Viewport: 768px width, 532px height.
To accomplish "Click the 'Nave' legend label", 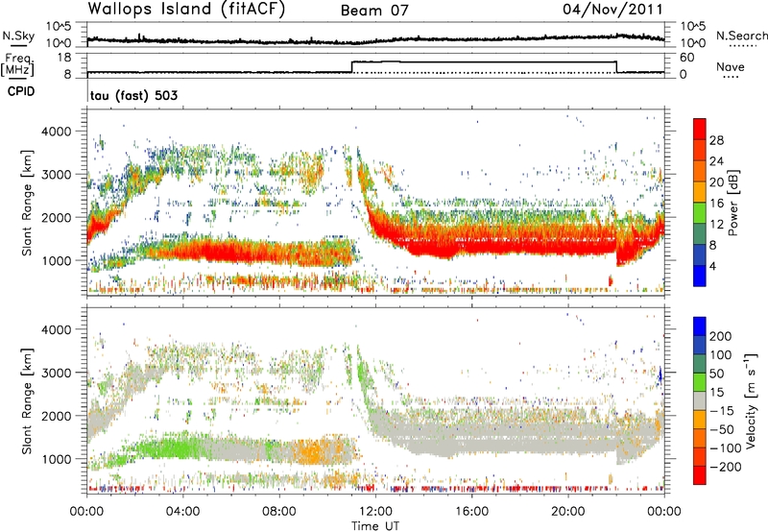I will point(731,67).
